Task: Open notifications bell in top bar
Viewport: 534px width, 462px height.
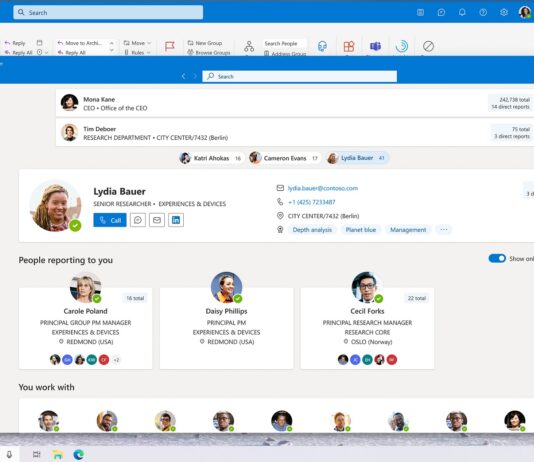Action: pos(462,12)
